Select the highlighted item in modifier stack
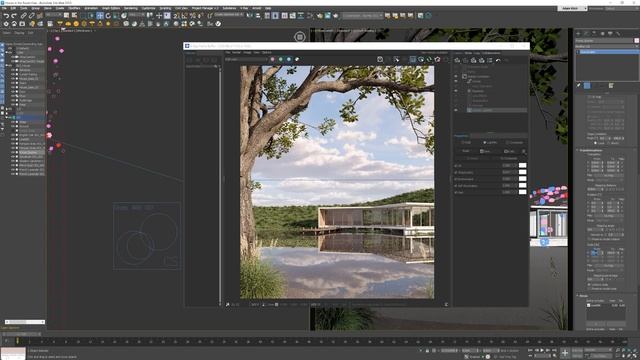640x360 pixels. (607, 52)
